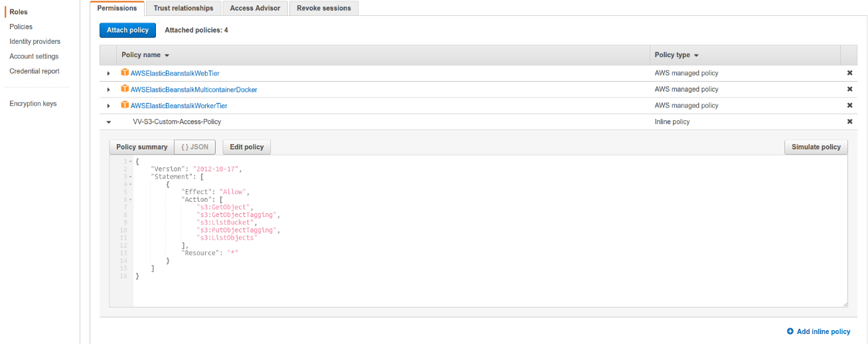Detach AWSElasticBeanstalkWebTier using its X icon
Screen dimensions: 868x344
[x=849, y=73]
